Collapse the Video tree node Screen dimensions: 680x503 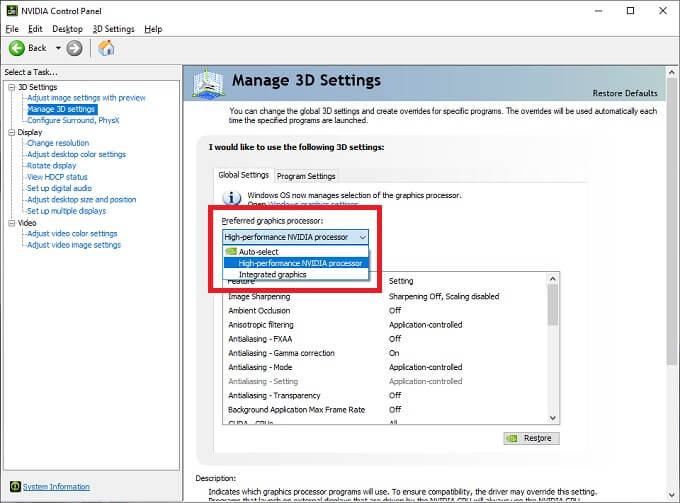pos(10,223)
